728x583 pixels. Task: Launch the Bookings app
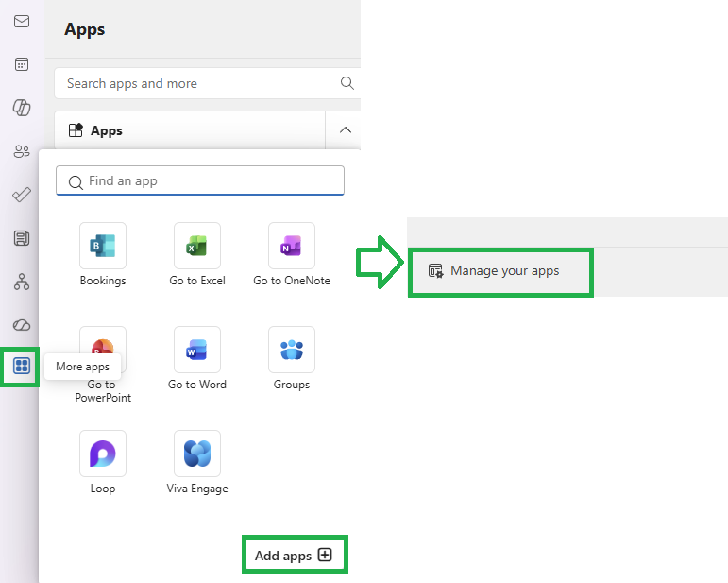pyautogui.click(x=103, y=246)
